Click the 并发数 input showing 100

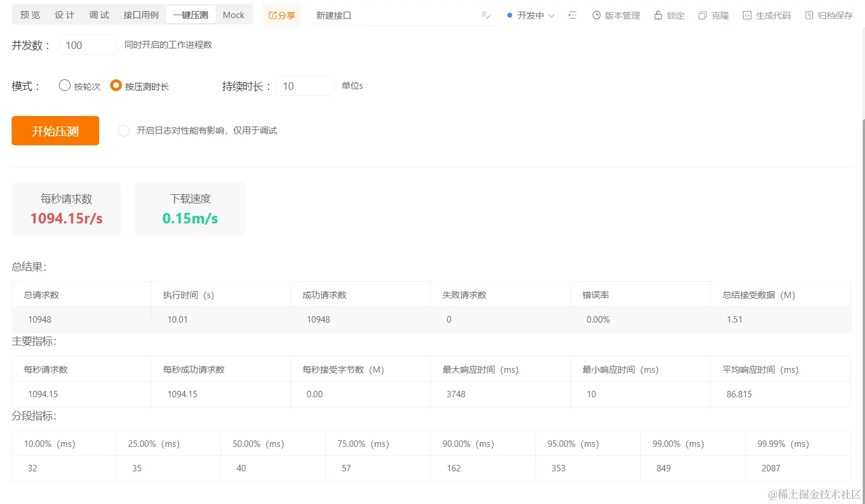pyautogui.click(x=88, y=45)
